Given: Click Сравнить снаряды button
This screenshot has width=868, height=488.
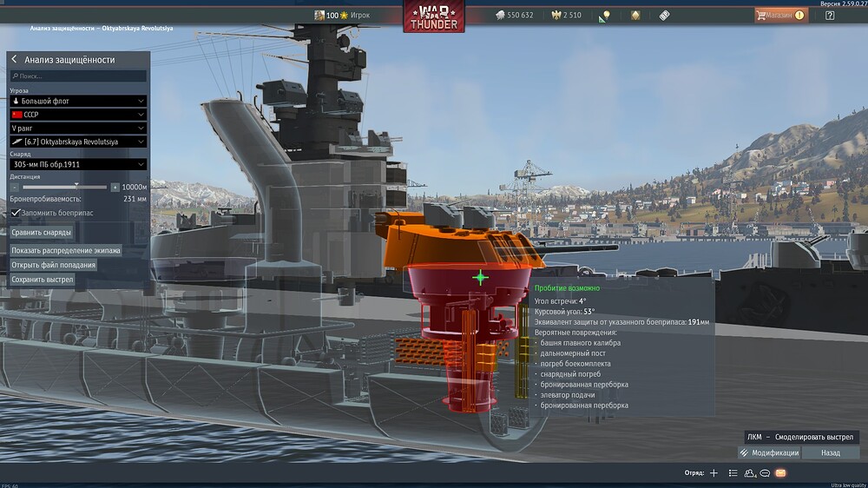Looking at the screenshot, I should coord(41,233).
